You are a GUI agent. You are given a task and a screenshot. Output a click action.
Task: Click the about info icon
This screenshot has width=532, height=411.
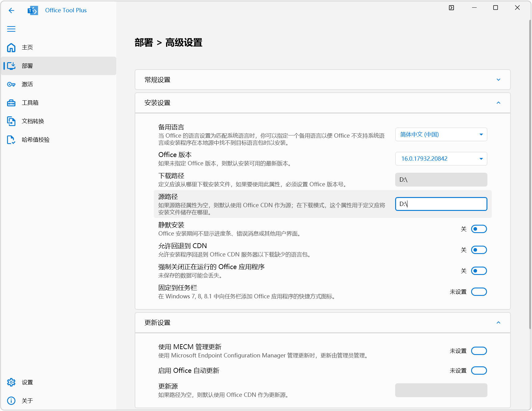11,401
